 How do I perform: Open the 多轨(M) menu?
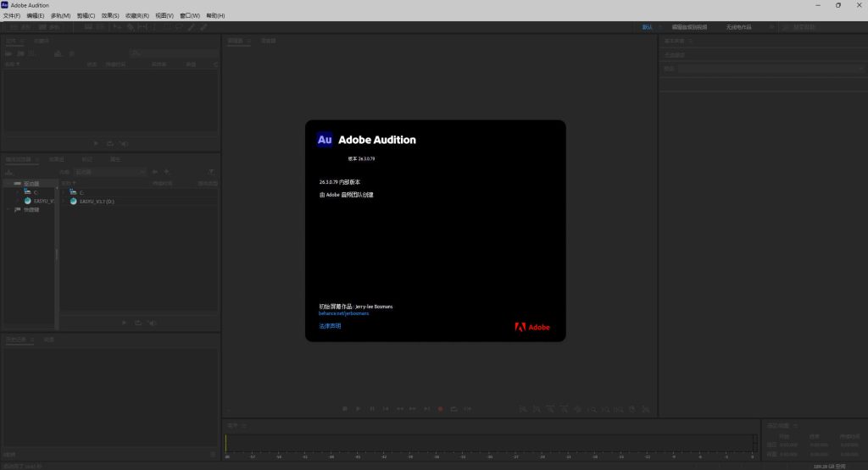(60, 15)
